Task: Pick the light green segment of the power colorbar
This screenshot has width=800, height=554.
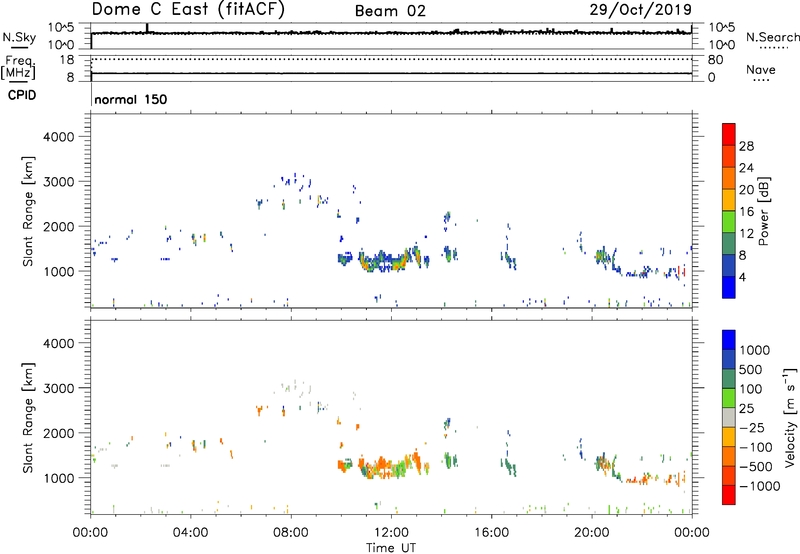Action: [x=729, y=222]
